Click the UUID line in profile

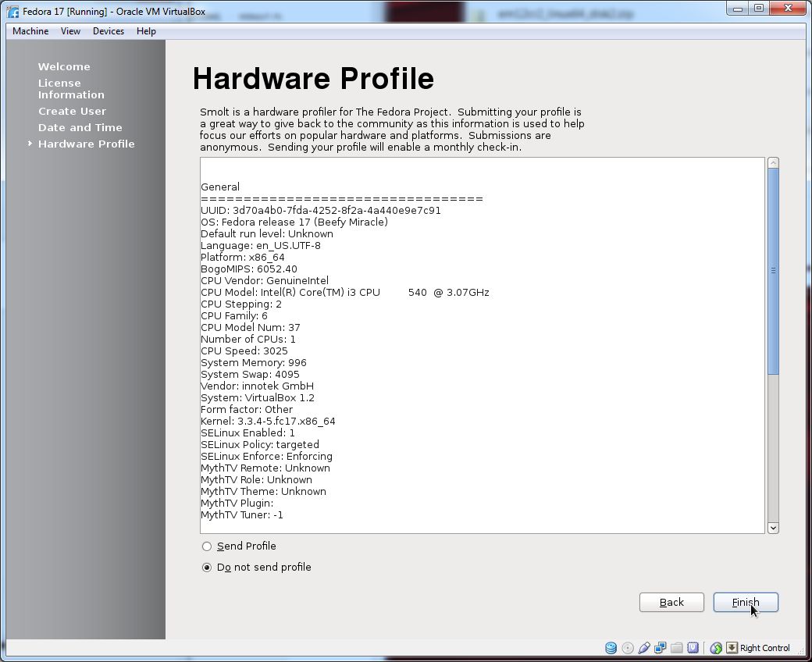tap(321, 210)
